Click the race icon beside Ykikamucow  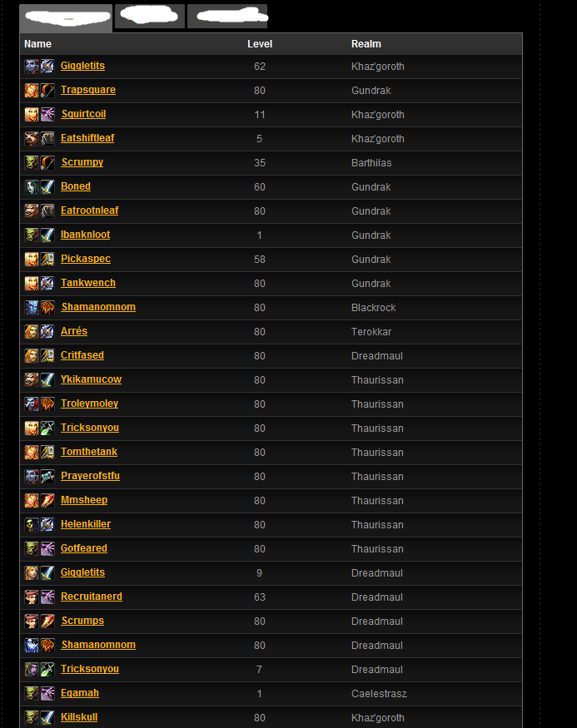coord(32,379)
